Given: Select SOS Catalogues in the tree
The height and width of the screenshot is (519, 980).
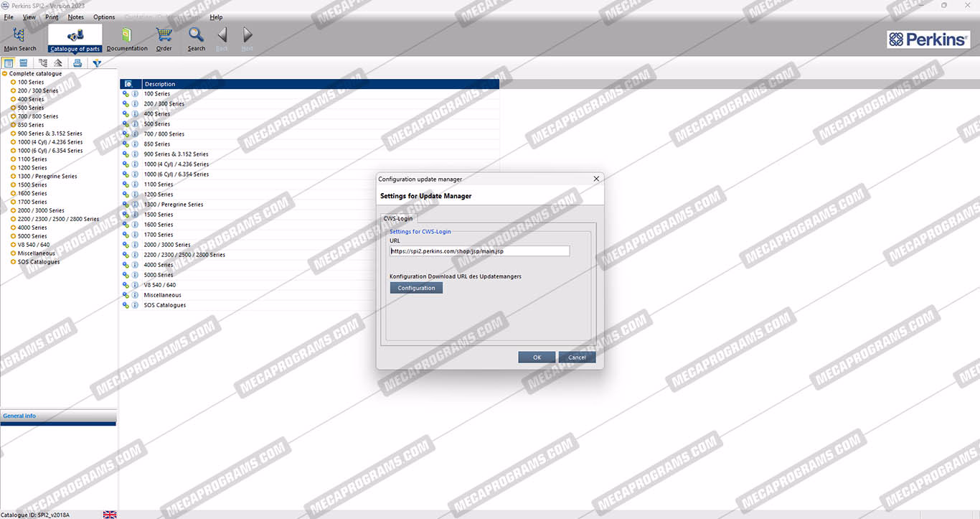Looking at the screenshot, I should 39,262.
